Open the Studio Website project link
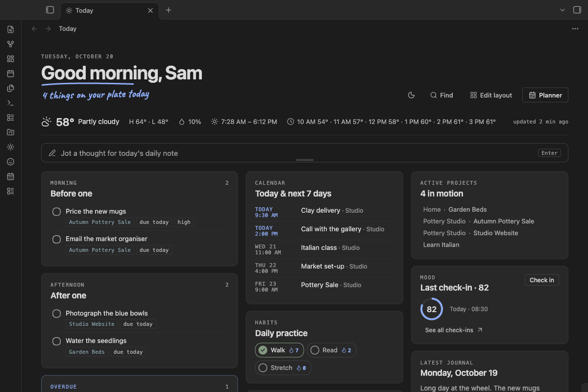Viewport: 588px width, 392px height. pyautogui.click(x=496, y=233)
